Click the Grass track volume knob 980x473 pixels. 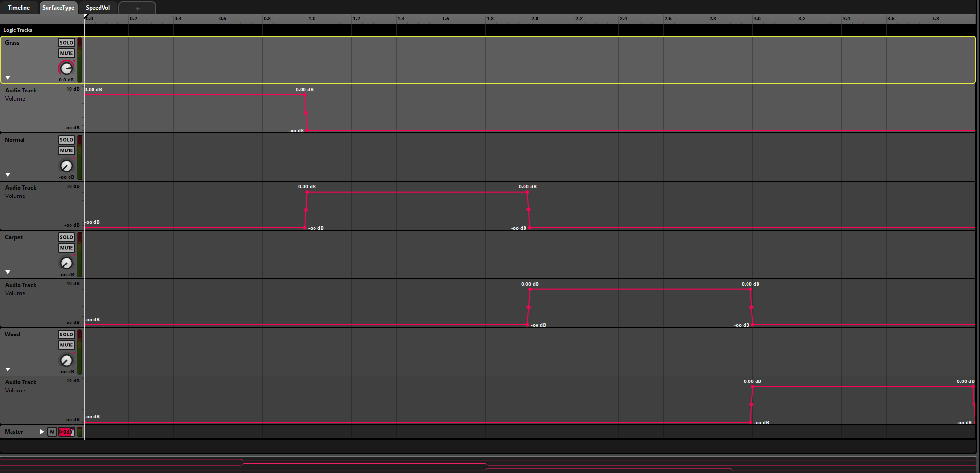tap(66, 68)
